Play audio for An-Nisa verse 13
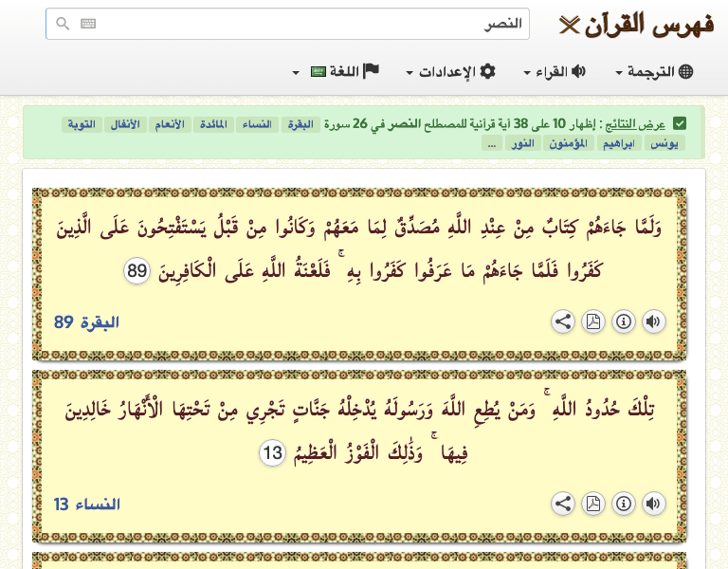Screen dimensions: 728x569 point(653,504)
